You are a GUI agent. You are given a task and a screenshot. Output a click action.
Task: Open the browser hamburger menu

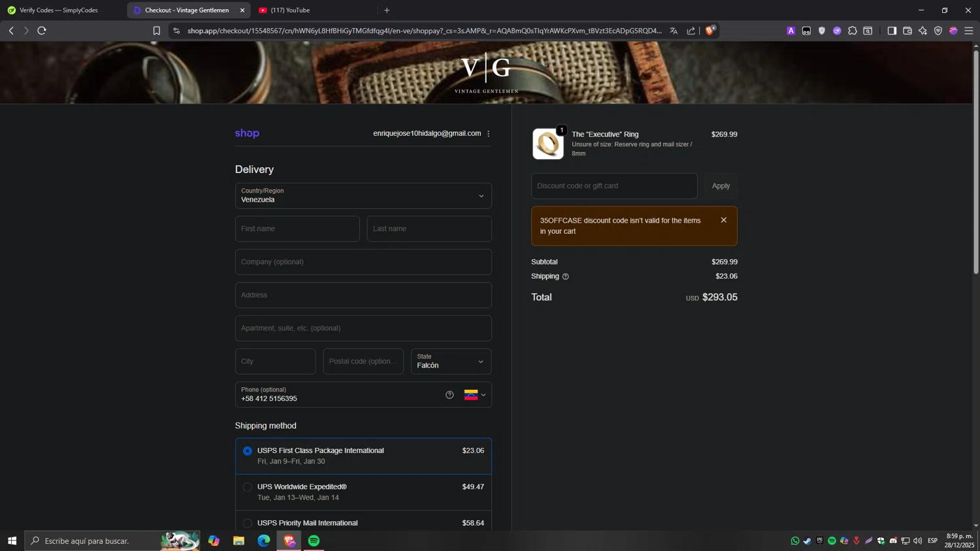[x=969, y=31]
